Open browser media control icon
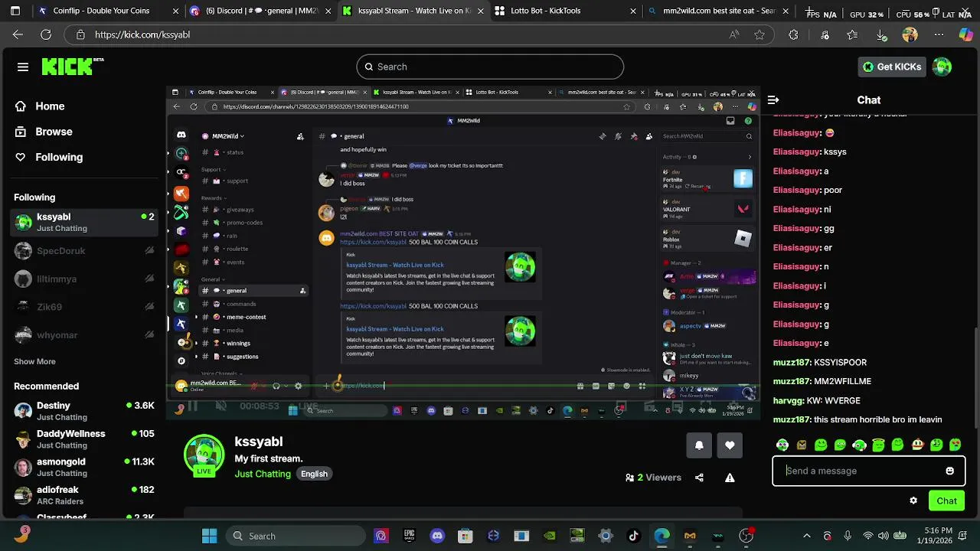980x551 pixels. (825, 34)
